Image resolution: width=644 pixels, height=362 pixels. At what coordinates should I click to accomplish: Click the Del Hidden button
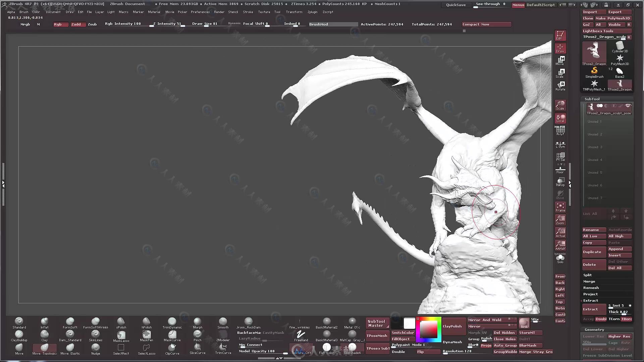(504, 333)
